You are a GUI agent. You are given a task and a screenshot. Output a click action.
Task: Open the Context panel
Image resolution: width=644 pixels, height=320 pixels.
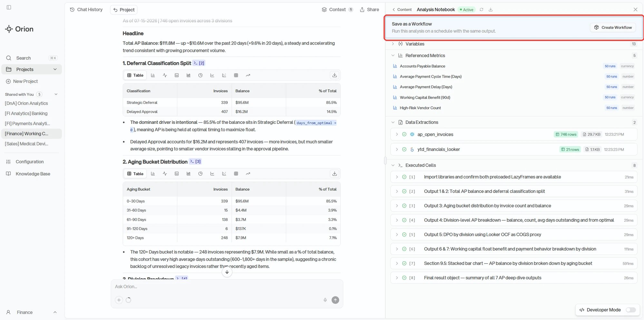[337, 10]
